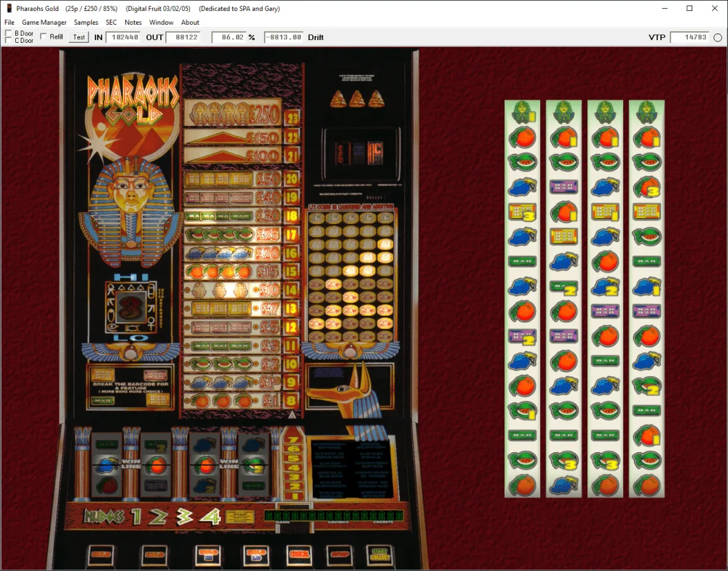Click the IN meter field
This screenshot has width=728, height=571.
click(x=124, y=37)
